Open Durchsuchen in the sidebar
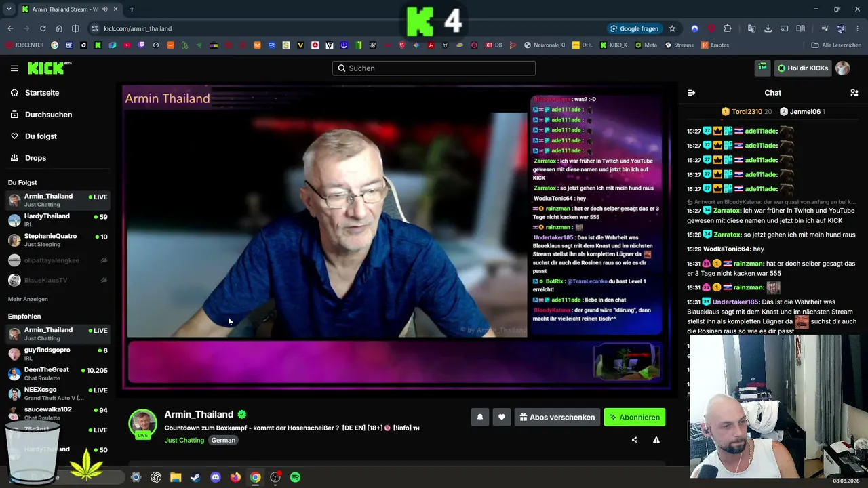Screen dimensions: 868x488 coord(48,115)
